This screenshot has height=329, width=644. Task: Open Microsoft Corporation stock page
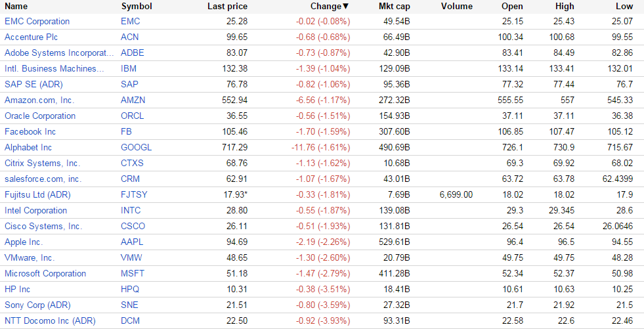45,274
